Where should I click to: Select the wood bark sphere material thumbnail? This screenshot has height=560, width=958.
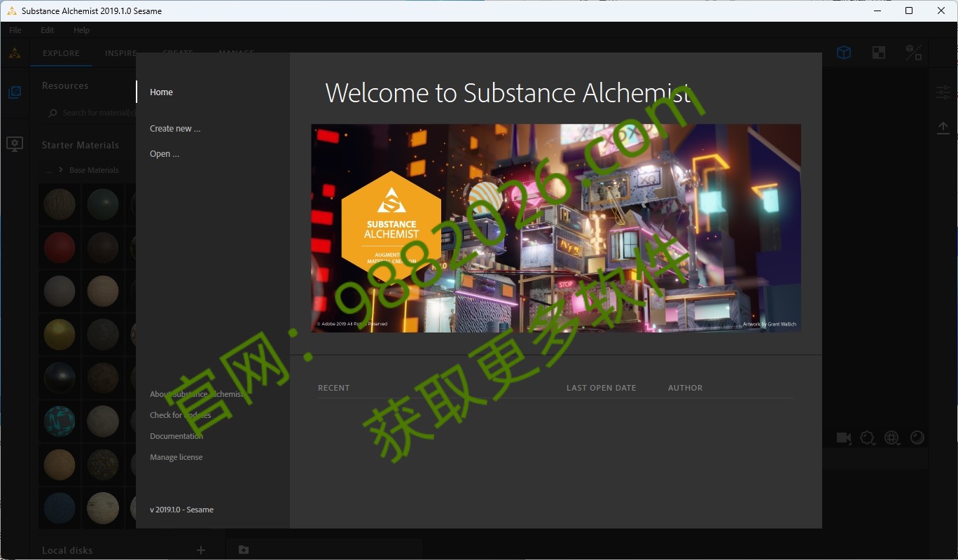[x=60, y=205]
